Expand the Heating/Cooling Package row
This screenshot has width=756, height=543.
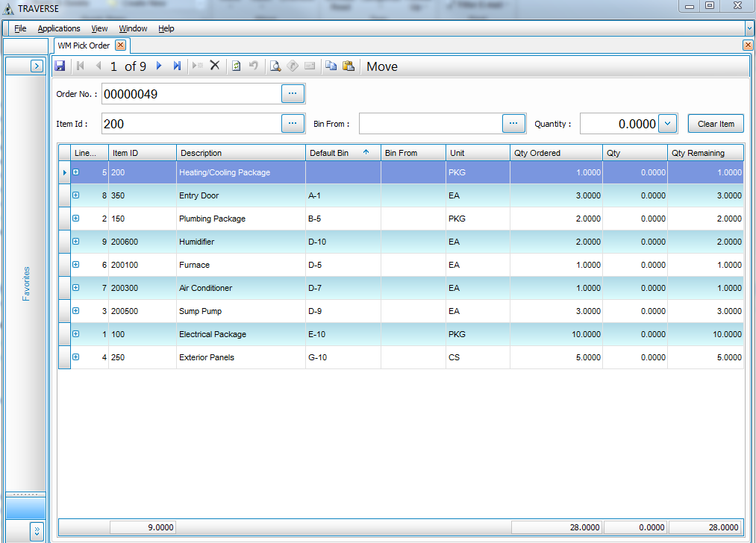(75, 172)
